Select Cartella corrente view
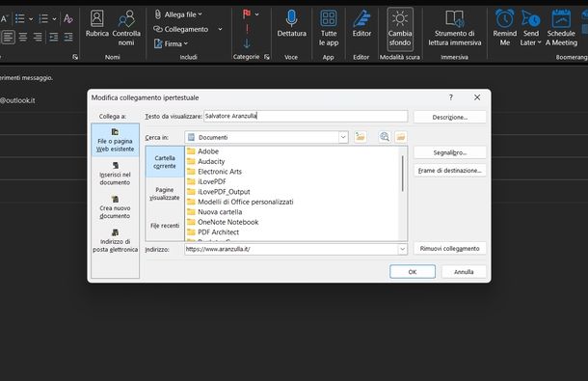The image size is (588, 381). tap(165, 162)
